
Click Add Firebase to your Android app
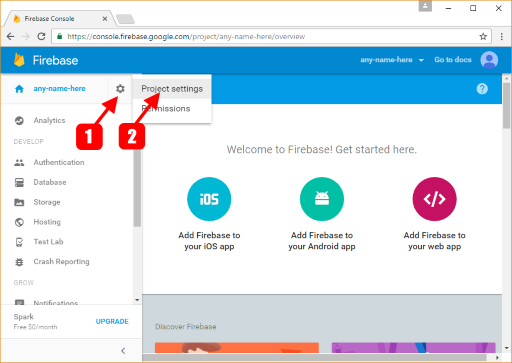322,241
